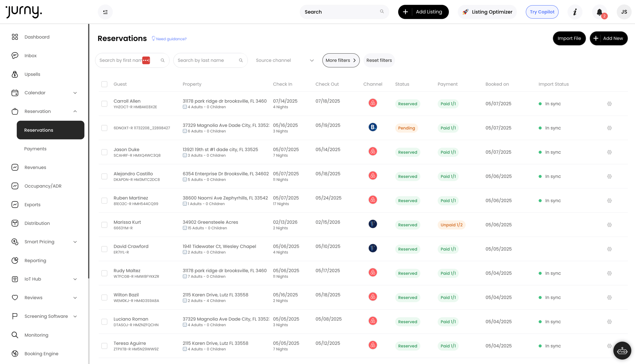The image size is (635, 364).
Task: Go to Dashboard in the sidebar
Action: 37,37
